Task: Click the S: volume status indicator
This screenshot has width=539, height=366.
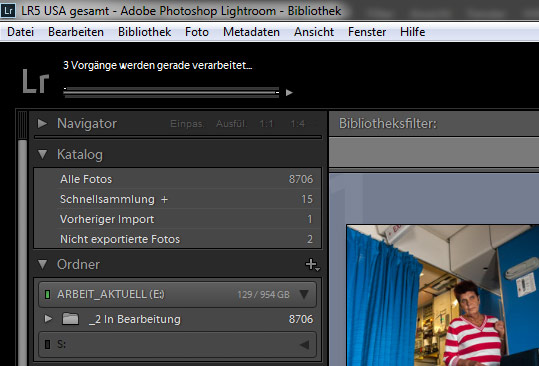Action: (47, 344)
